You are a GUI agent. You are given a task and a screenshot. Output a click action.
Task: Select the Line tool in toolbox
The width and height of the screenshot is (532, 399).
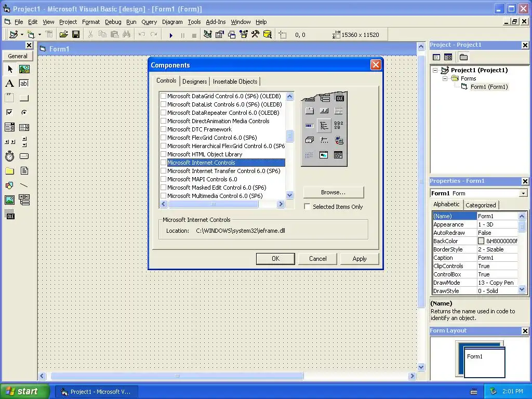tap(24, 185)
